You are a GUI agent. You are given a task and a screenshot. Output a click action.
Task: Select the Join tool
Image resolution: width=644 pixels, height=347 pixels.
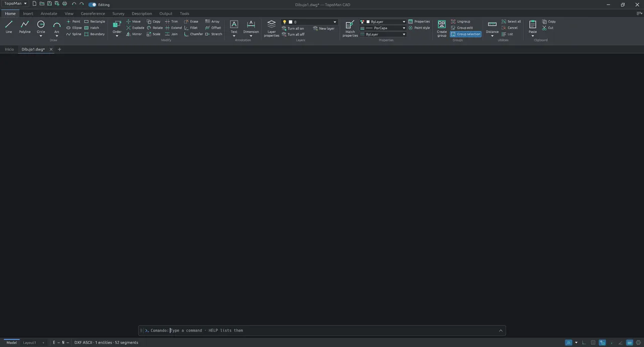172,34
